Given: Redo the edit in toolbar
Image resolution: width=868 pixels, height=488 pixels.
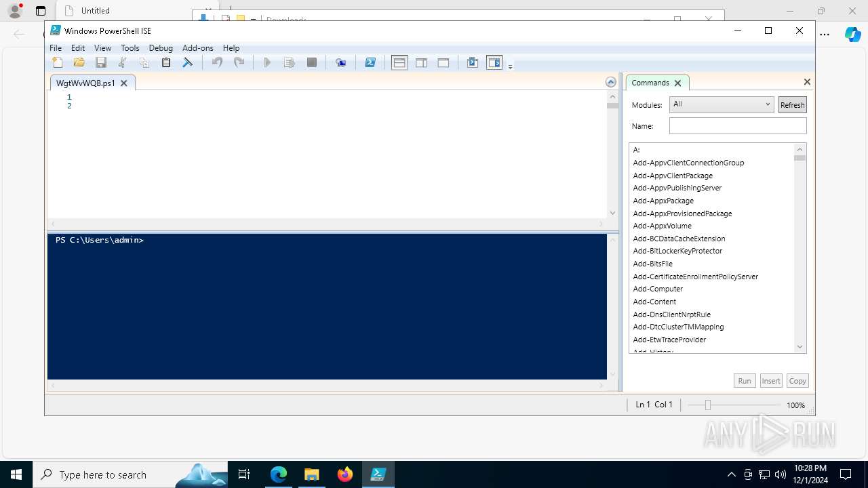Looking at the screenshot, I should pyautogui.click(x=239, y=62).
